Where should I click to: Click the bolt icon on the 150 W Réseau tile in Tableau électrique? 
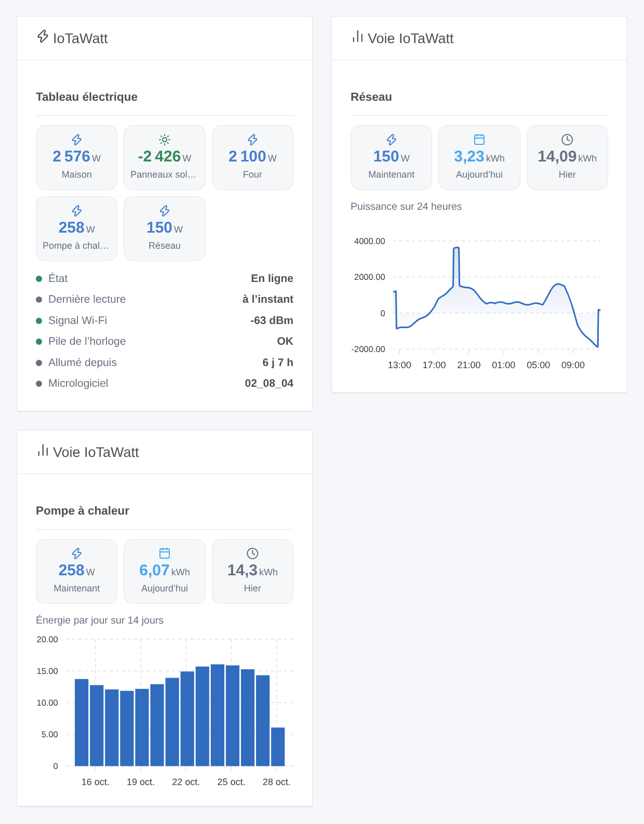coord(165,211)
